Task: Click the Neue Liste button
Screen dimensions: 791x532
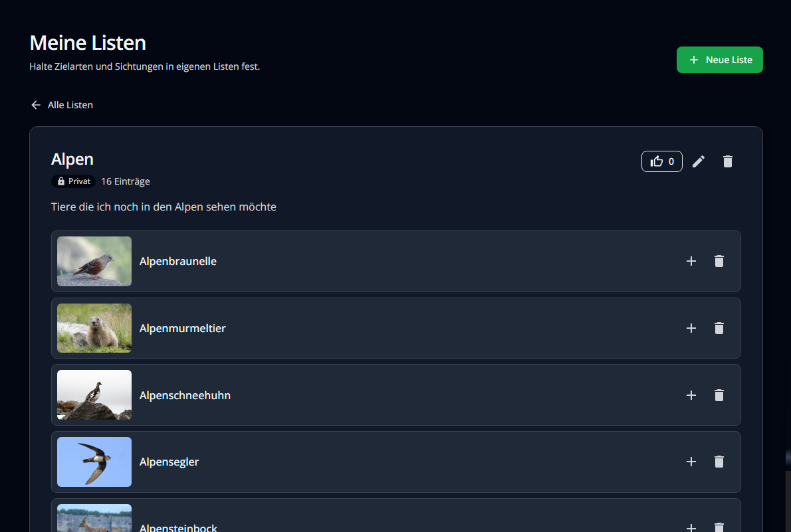Action: tap(719, 60)
